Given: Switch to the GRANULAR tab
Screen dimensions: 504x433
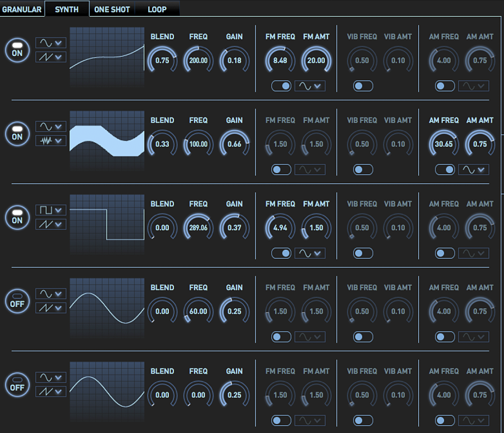Looking at the screenshot, I should (x=22, y=9).
